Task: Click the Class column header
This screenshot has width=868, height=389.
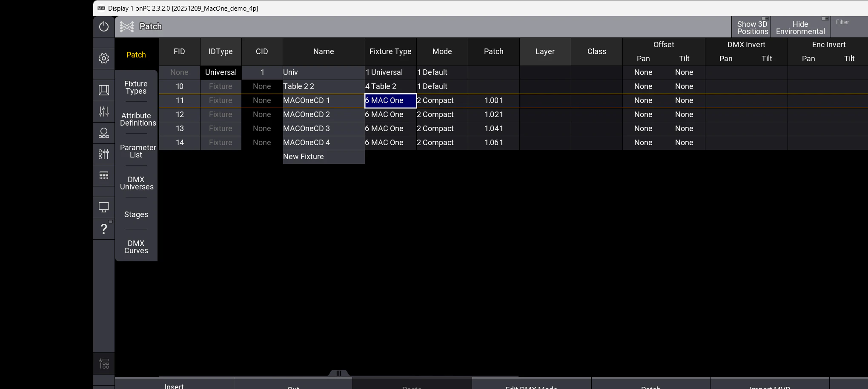Action: 596,51
